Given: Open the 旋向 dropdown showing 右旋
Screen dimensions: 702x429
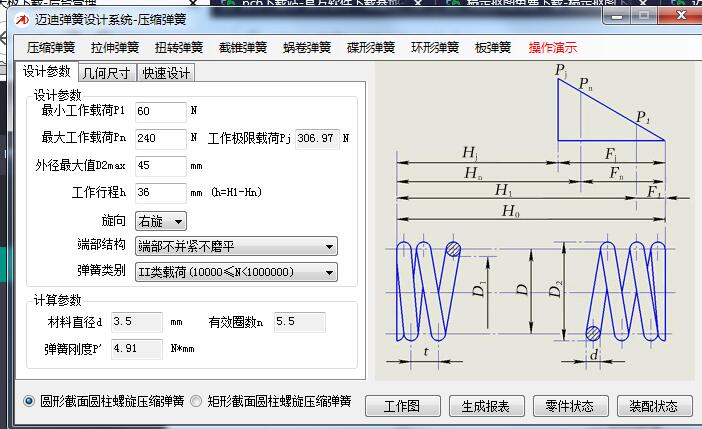Looking at the screenshot, I should click(161, 221).
